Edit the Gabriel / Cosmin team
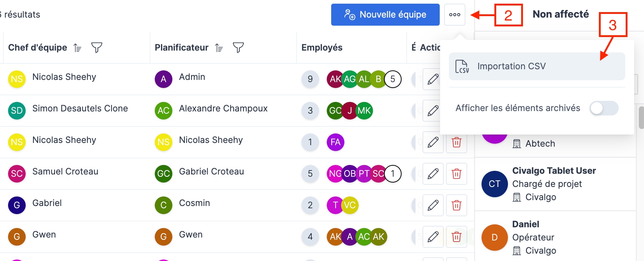The image size is (644, 261). (x=433, y=205)
